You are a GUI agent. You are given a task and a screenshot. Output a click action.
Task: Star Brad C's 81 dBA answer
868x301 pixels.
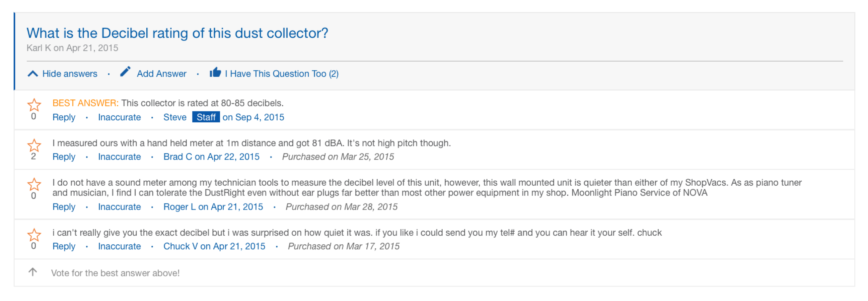pos(34,145)
